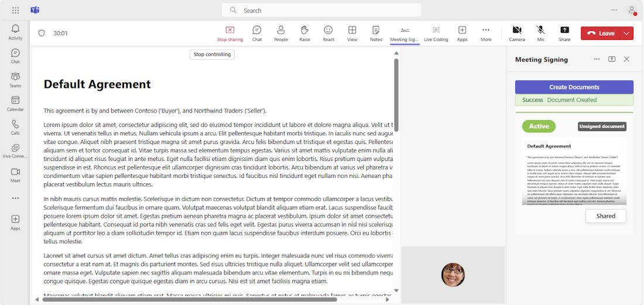Image resolution: width=644 pixels, height=305 pixels.
Task: Leave the meeting
Action: click(x=600, y=33)
